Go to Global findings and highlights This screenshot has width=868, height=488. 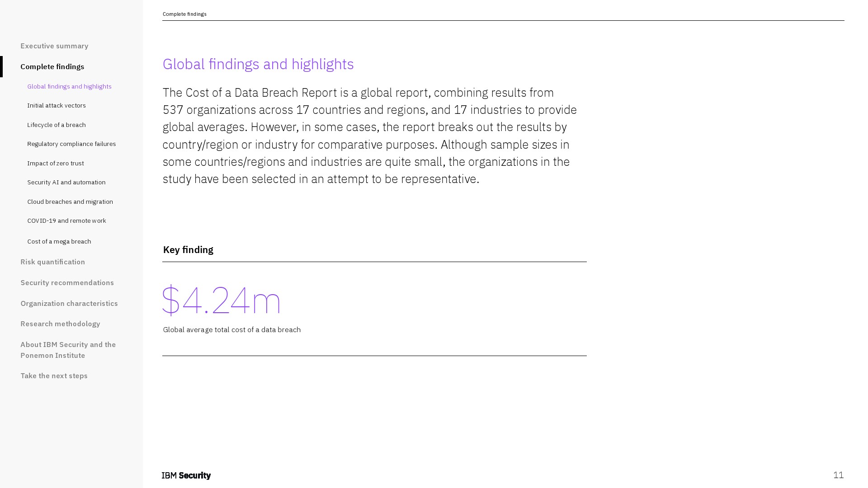pyautogui.click(x=69, y=86)
